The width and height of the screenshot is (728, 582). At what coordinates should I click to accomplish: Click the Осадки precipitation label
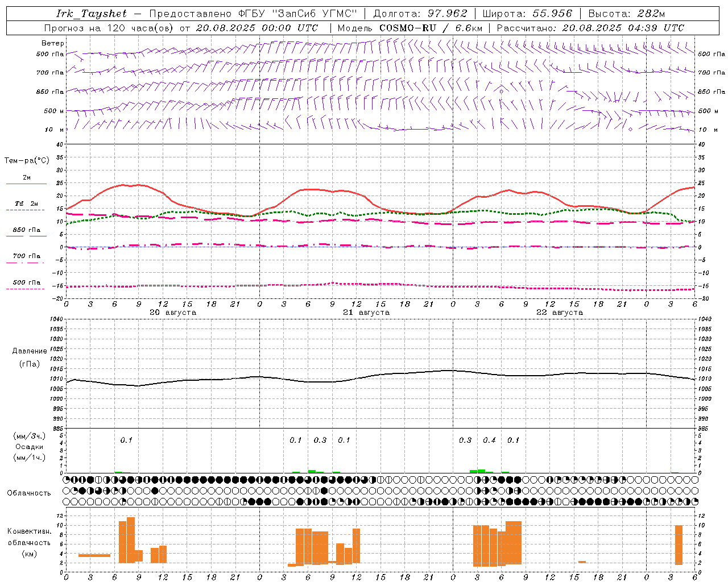pos(30,447)
